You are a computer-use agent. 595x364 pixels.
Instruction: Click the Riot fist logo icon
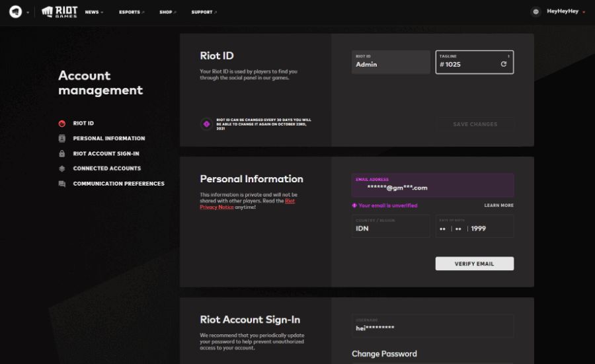pyautogui.click(x=16, y=12)
